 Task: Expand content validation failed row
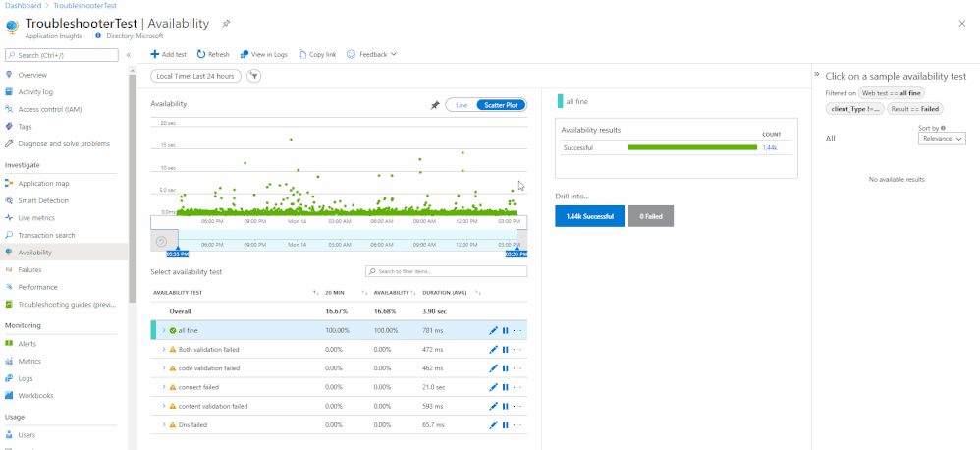coord(164,406)
